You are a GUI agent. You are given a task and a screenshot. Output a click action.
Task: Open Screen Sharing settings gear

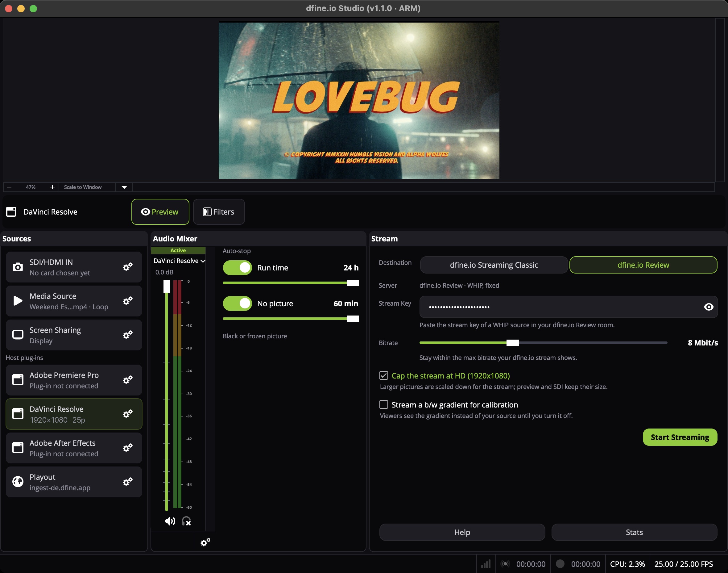click(127, 335)
